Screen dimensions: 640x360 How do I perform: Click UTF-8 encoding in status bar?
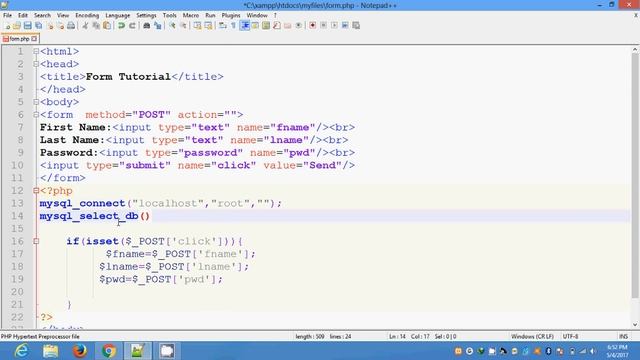pyautogui.click(x=570, y=337)
